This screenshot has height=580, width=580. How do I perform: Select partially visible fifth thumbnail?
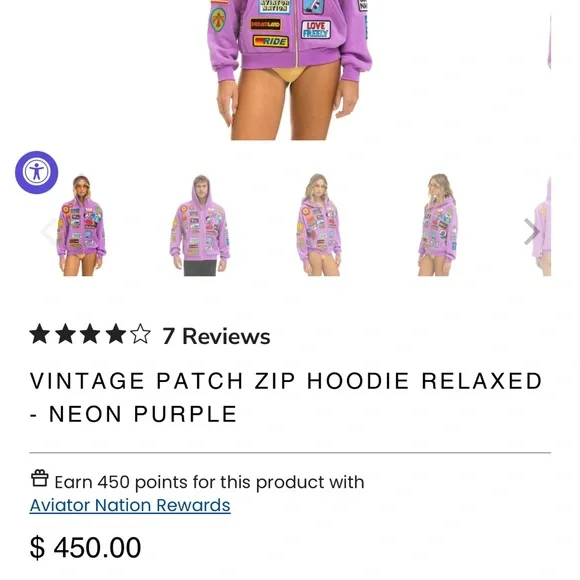pos(542,226)
